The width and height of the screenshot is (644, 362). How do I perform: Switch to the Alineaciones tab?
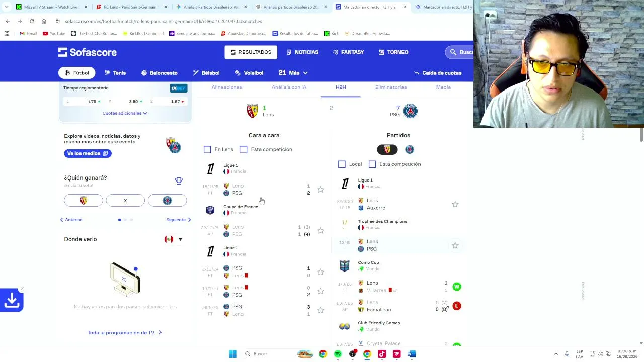[x=227, y=87]
